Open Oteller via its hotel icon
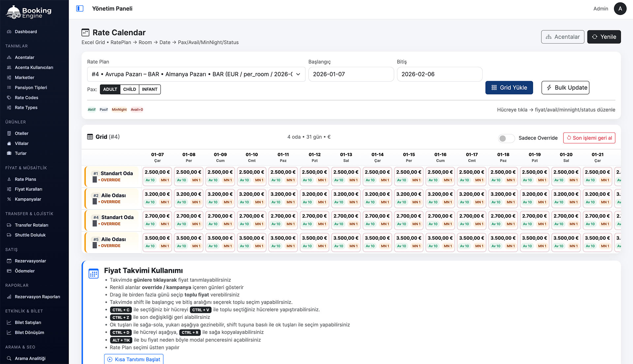633x364 pixels. 9,133
